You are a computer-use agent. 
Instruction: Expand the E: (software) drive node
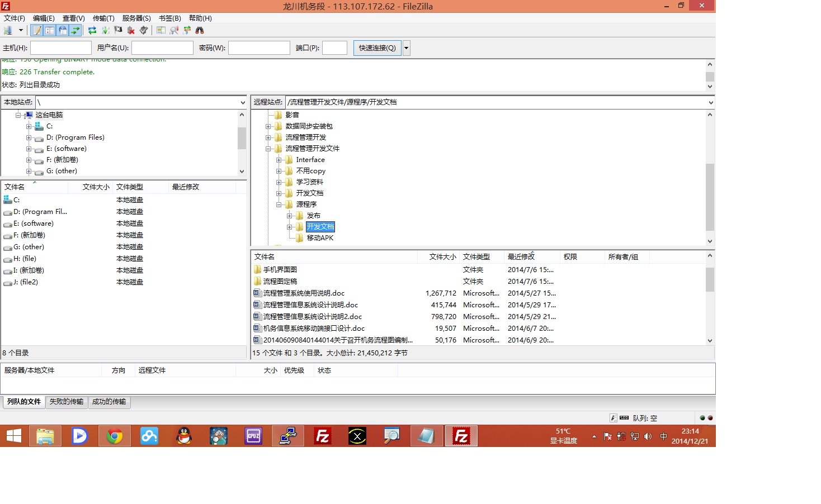click(29, 149)
